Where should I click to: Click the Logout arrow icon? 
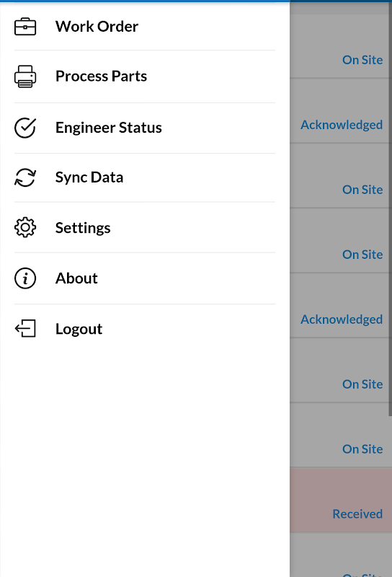tap(25, 329)
